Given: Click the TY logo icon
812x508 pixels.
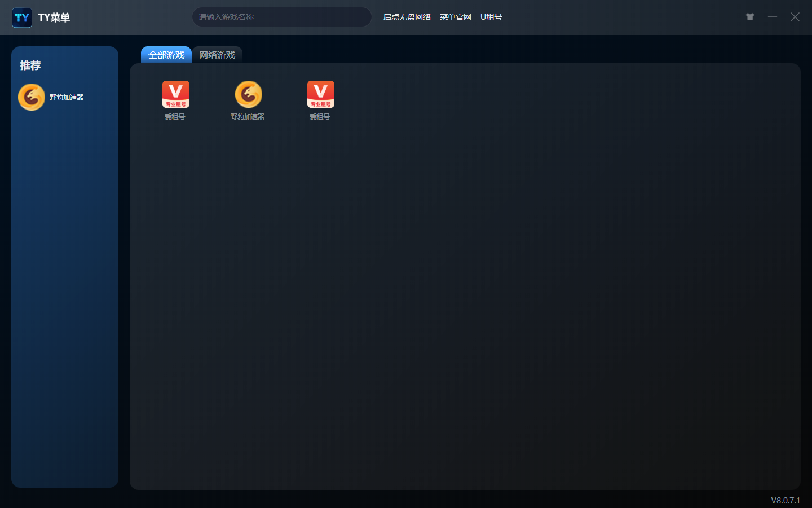Looking at the screenshot, I should (22, 17).
